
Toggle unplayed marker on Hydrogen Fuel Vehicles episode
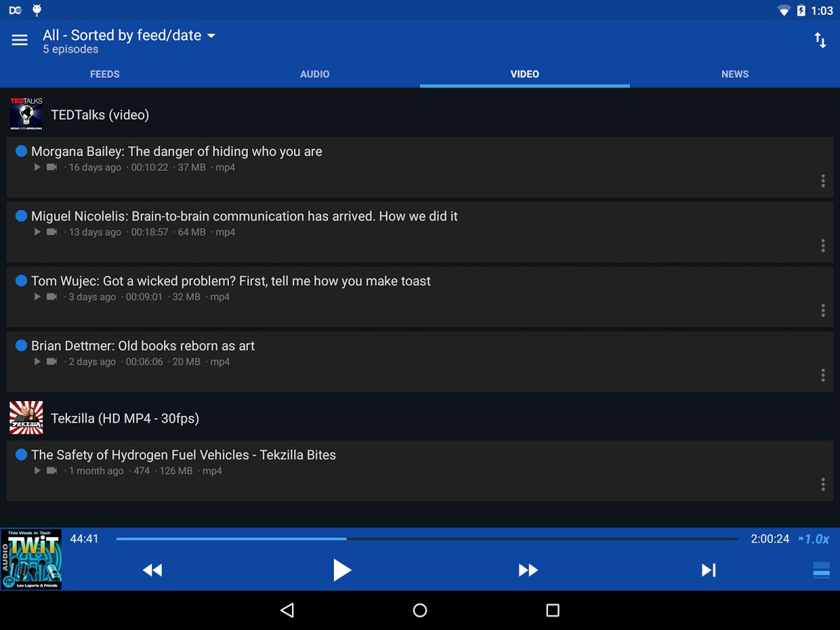click(x=21, y=455)
